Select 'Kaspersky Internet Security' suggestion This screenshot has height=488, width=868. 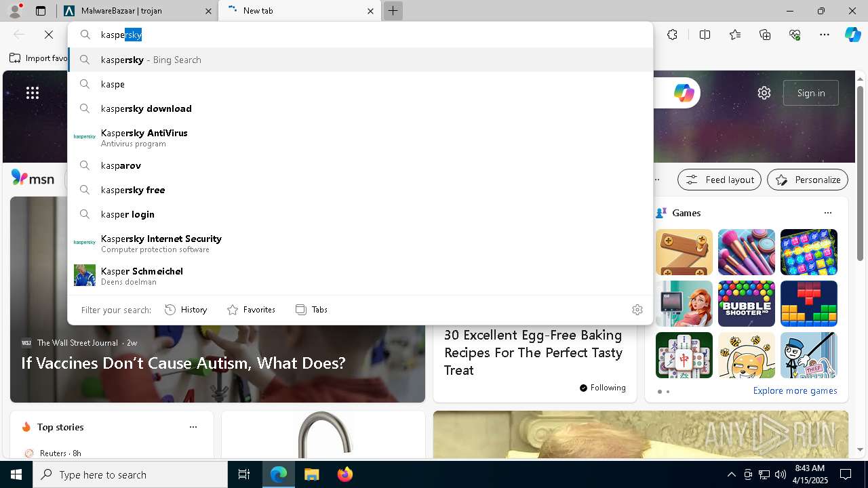click(x=360, y=243)
